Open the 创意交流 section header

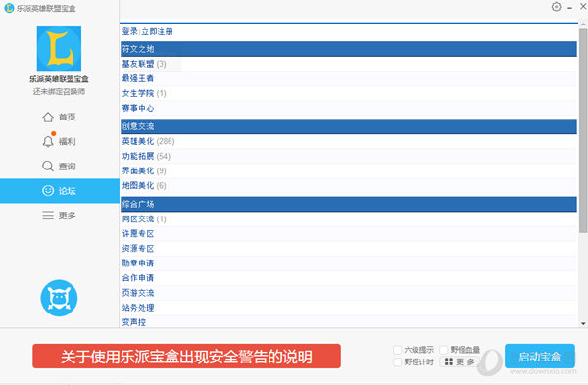coord(349,126)
